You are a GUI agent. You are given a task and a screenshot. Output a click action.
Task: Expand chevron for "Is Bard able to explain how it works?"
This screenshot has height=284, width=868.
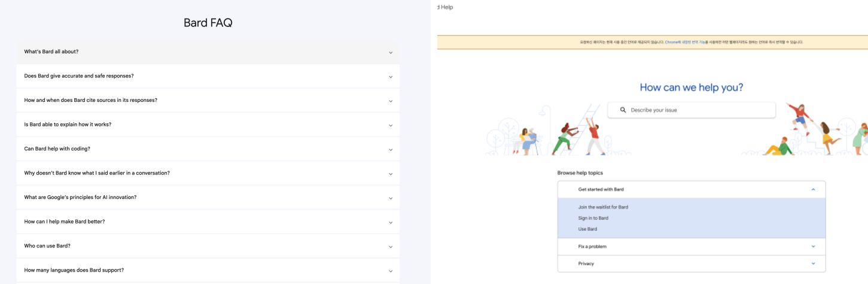(x=391, y=125)
